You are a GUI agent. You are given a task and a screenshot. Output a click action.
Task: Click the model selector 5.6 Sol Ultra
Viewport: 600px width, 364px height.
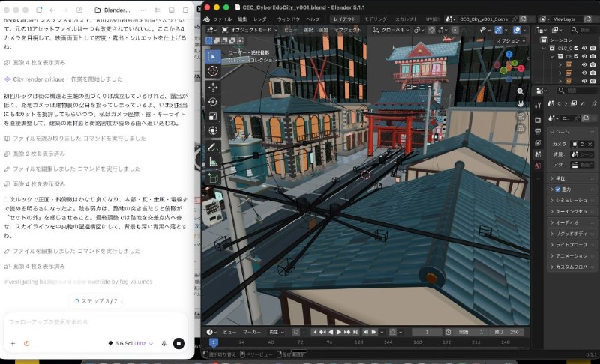[130, 343]
